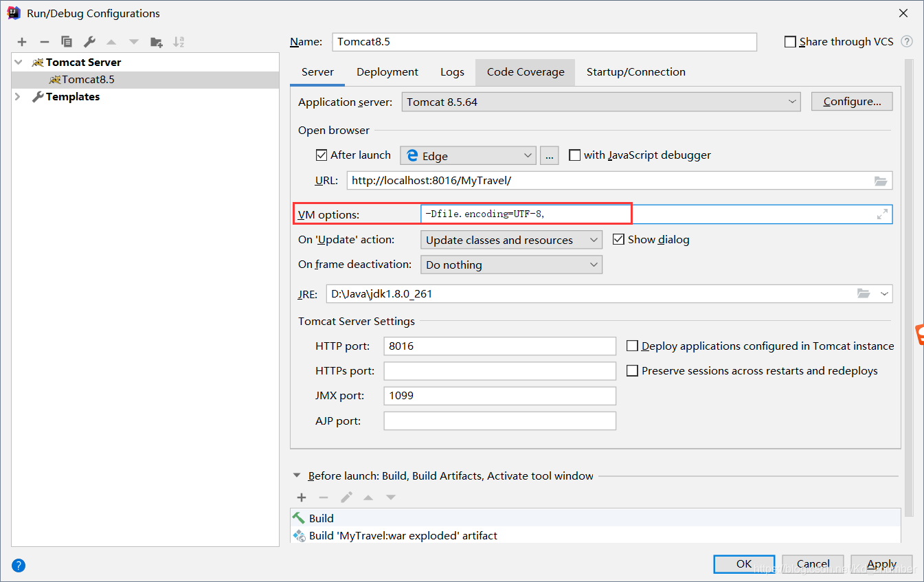
Task: Open the help question mark next to Share through VCS
Action: (907, 42)
